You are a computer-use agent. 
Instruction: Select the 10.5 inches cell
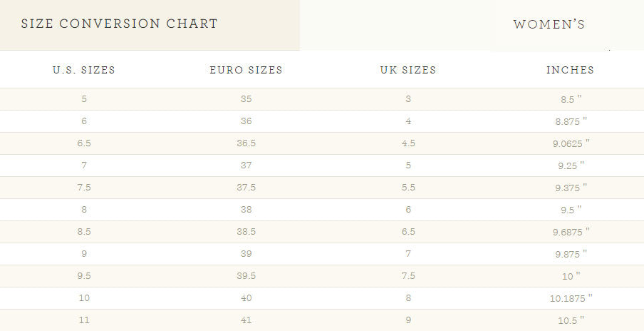coord(571,320)
